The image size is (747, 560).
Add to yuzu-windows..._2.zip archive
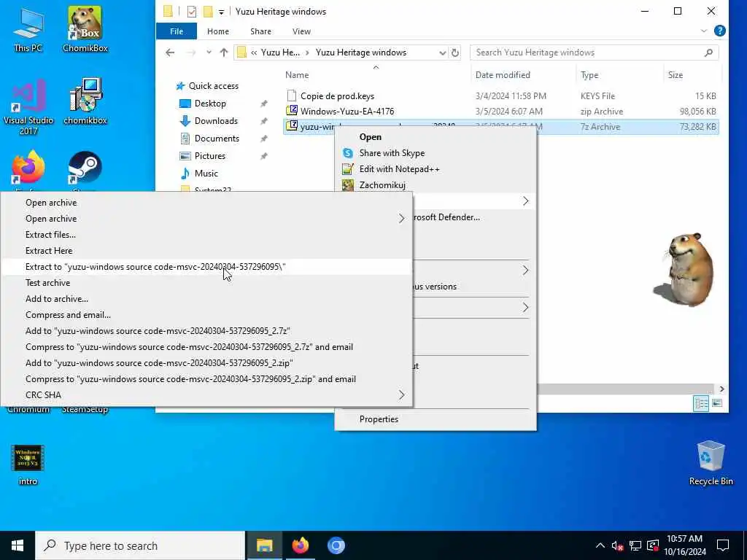click(x=206, y=363)
